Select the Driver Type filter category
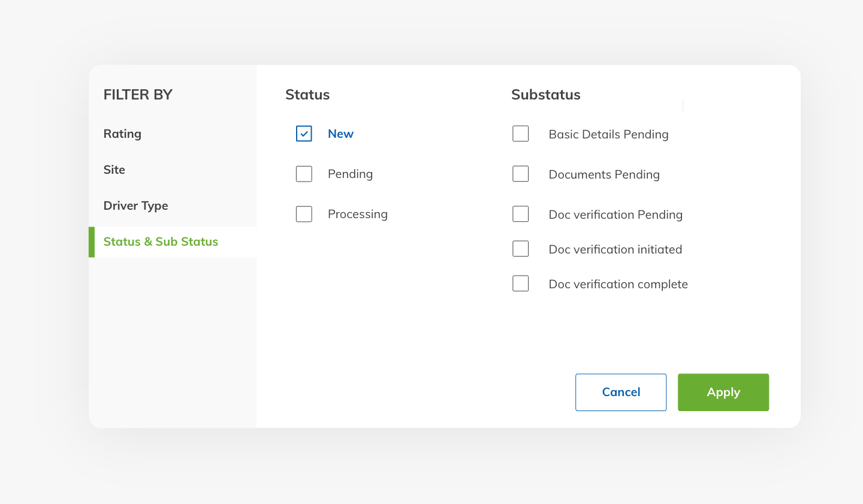The height and width of the screenshot is (504, 863). [x=135, y=206]
